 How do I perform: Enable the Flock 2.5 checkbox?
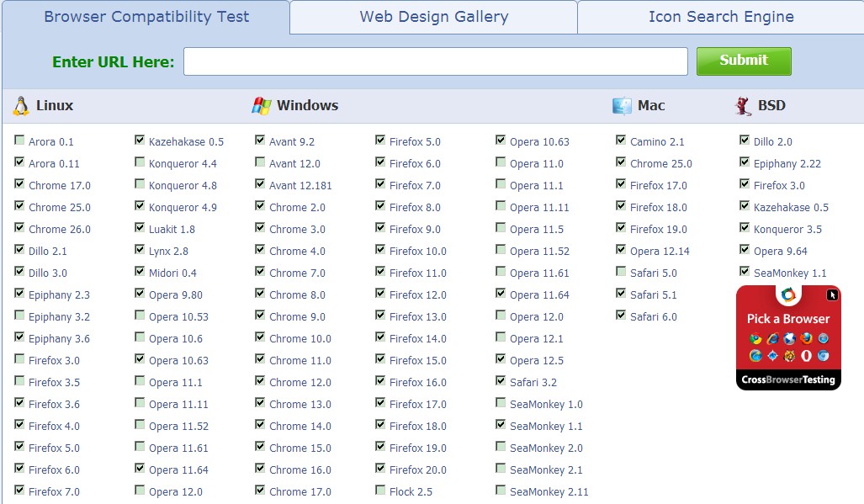380,491
